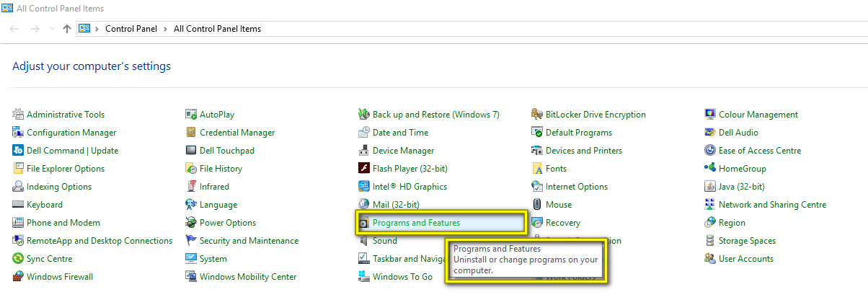Click the Colour Management monitor icon
Image resolution: width=868 pixels, height=305 pixels.
pos(710,114)
